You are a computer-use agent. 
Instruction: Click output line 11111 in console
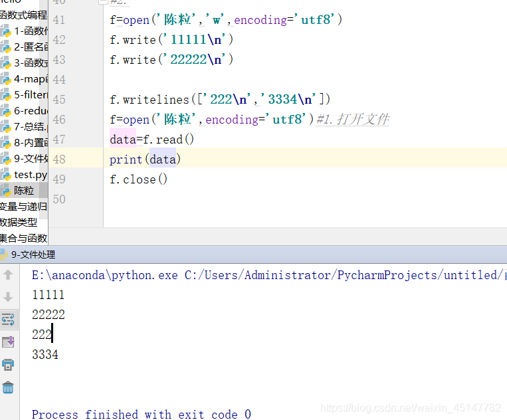point(49,295)
